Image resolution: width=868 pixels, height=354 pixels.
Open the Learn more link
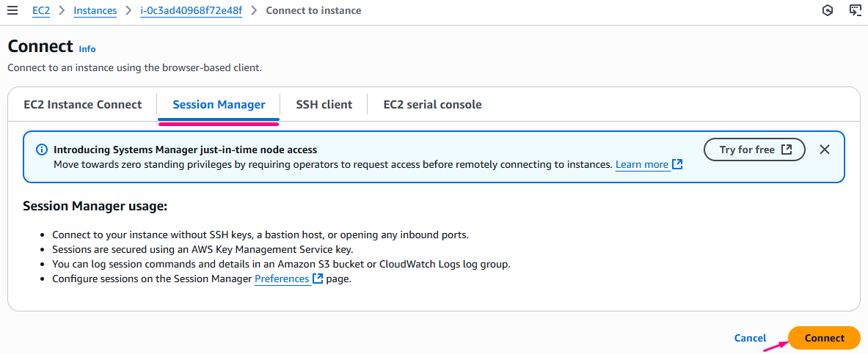pos(641,165)
